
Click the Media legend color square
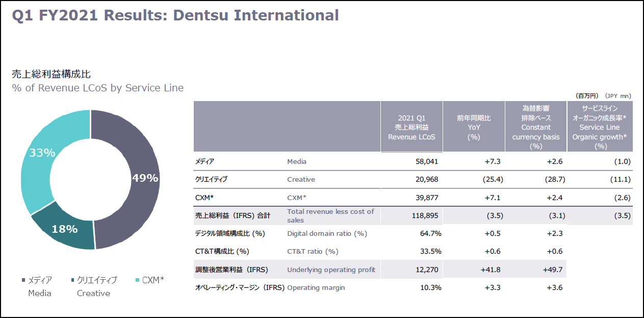click(x=23, y=280)
